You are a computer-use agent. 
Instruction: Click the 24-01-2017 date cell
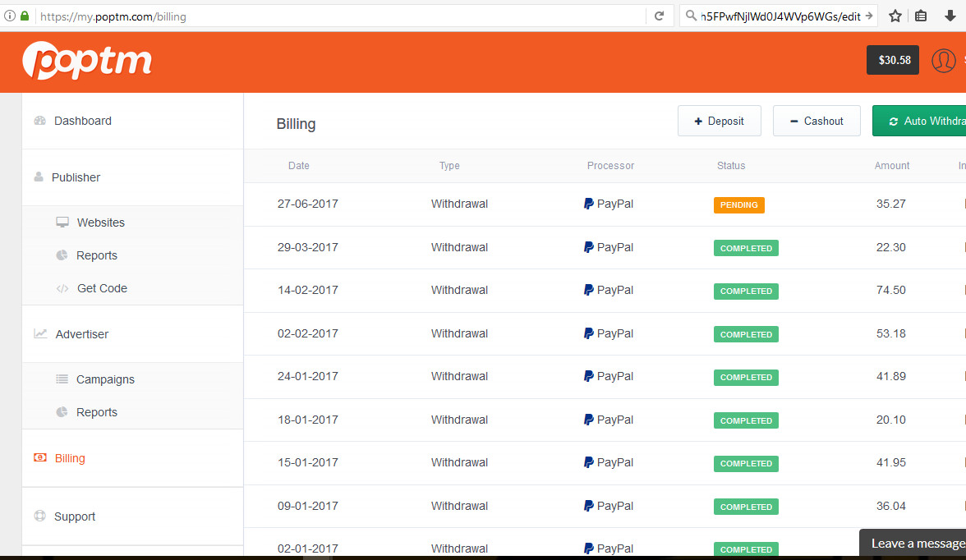307,376
